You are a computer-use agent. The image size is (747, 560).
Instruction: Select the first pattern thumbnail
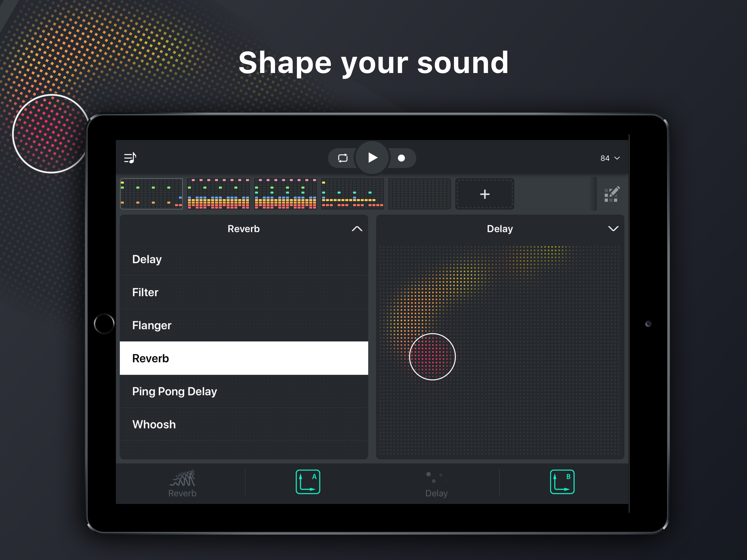(x=151, y=194)
